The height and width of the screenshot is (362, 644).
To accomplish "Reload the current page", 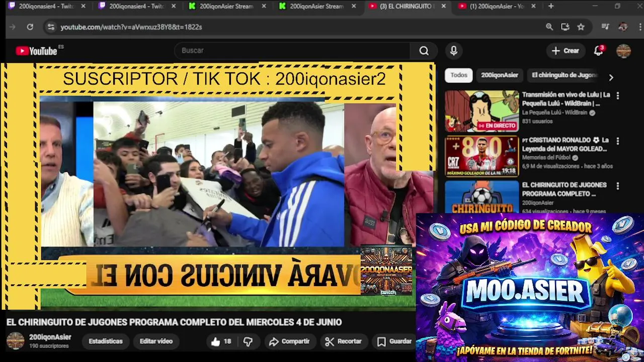I will [x=30, y=27].
